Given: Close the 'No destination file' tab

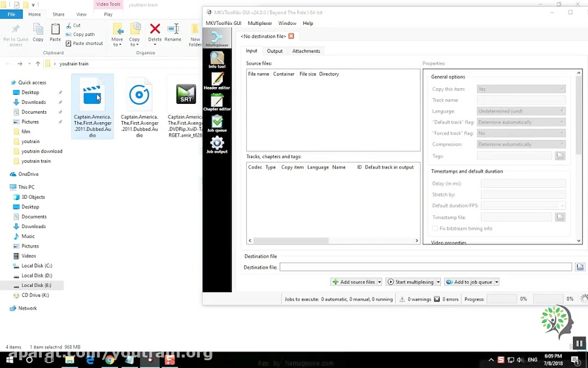Looking at the screenshot, I should (x=291, y=36).
